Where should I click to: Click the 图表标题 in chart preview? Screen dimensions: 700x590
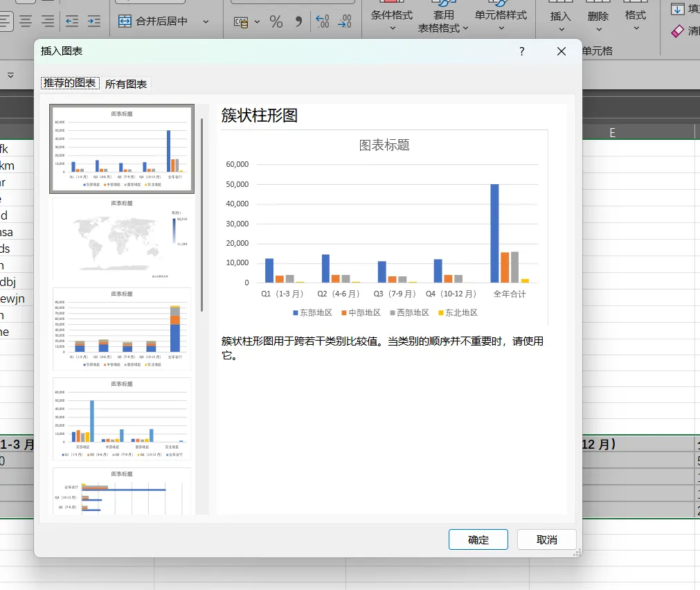[x=384, y=145]
